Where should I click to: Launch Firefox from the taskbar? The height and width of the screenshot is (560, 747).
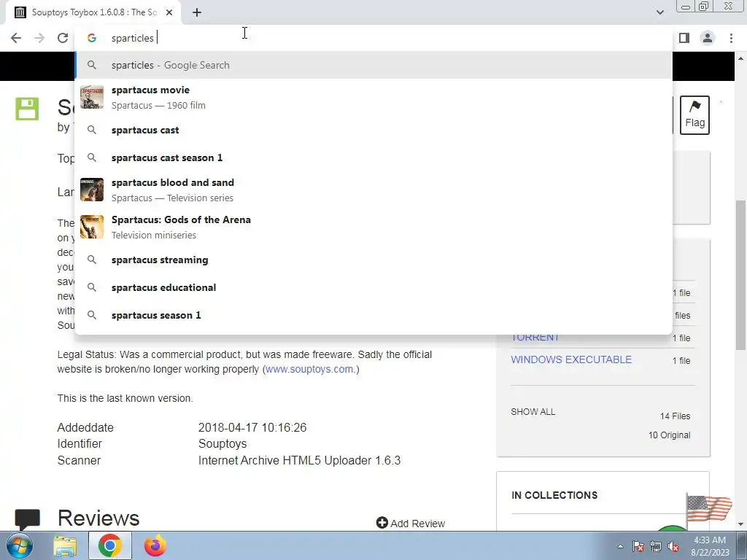[x=155, y=545]
